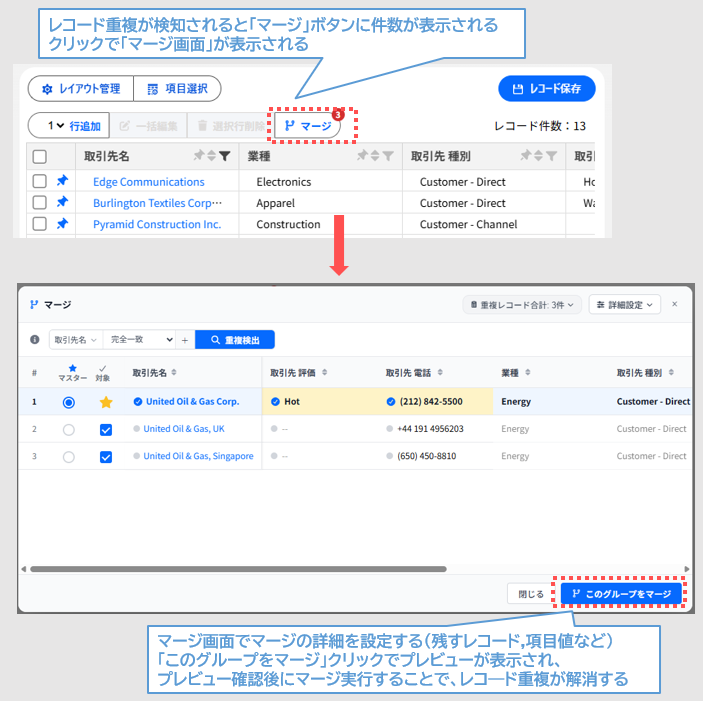Add a condition with the plus button
Viewport: 703px width, 701px height.
(x=185, y=340)
